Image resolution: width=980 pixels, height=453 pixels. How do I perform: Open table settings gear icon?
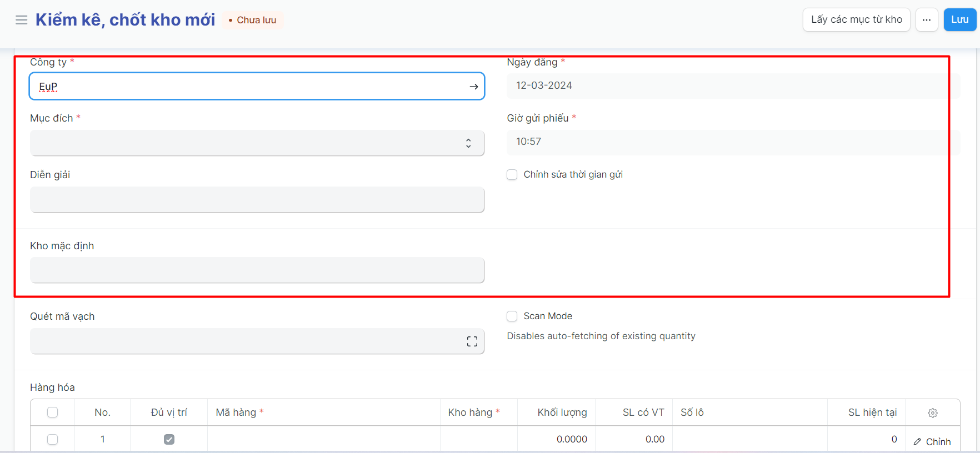[x=932, y=412]
